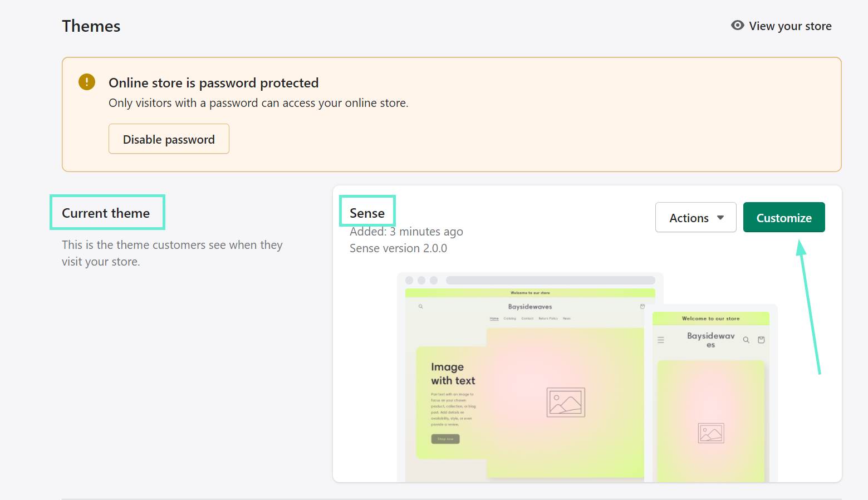The height and width of the screenshot is (500, 868).
Task: Click the search icon in mobile preview
Action: point(746,340)
